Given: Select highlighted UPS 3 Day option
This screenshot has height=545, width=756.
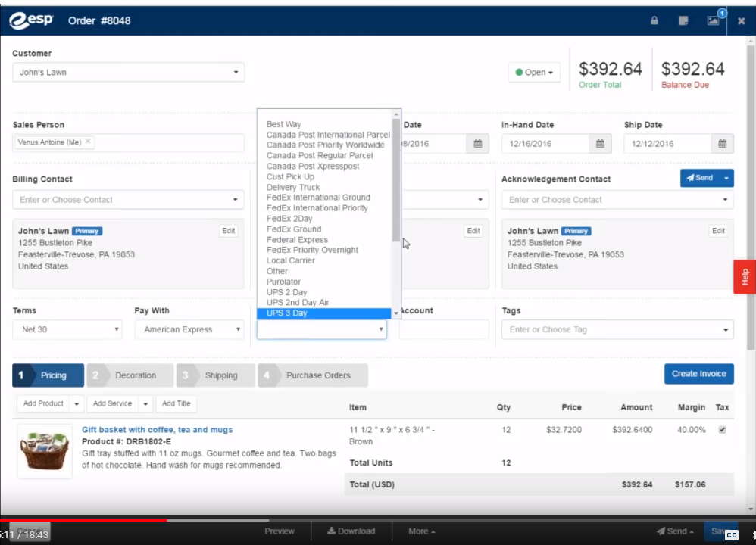Looking at the screenshot, I should tap(324, 313).
